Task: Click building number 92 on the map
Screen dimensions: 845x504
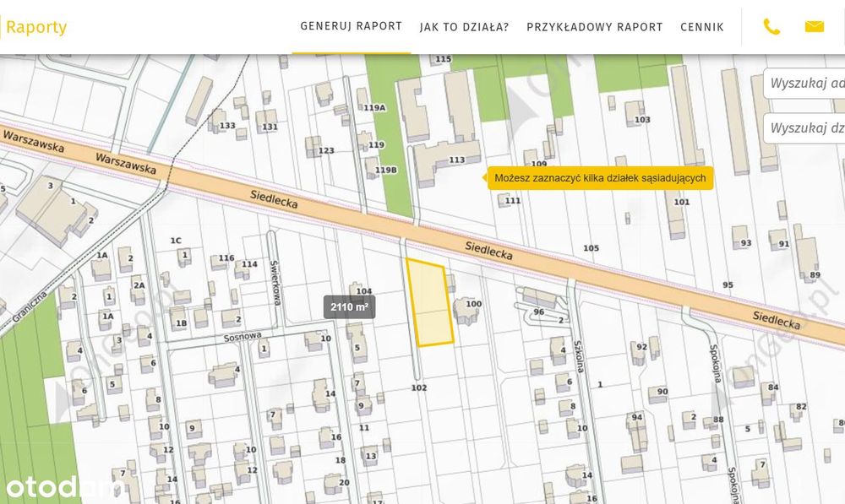Action: tap(641, 347)
